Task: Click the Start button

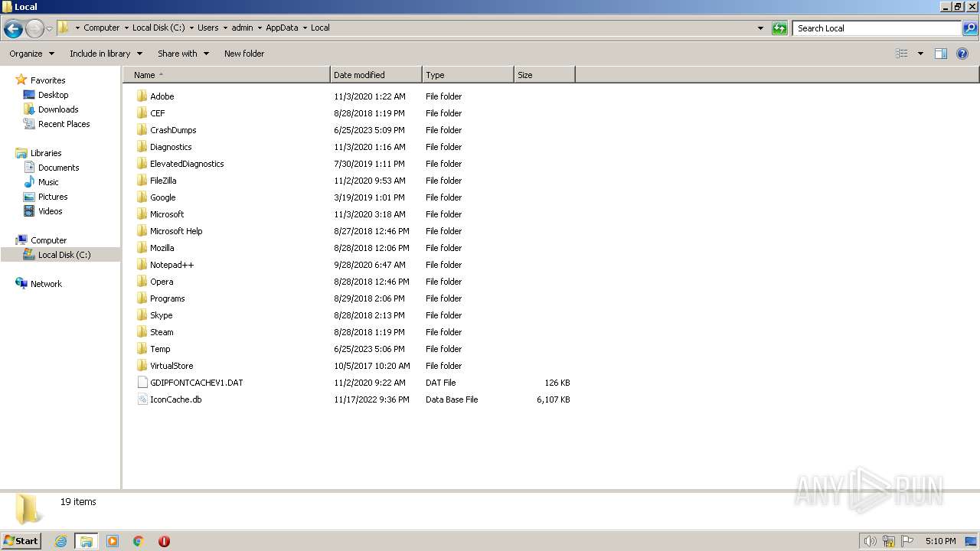Action: (x=21, y=540)
